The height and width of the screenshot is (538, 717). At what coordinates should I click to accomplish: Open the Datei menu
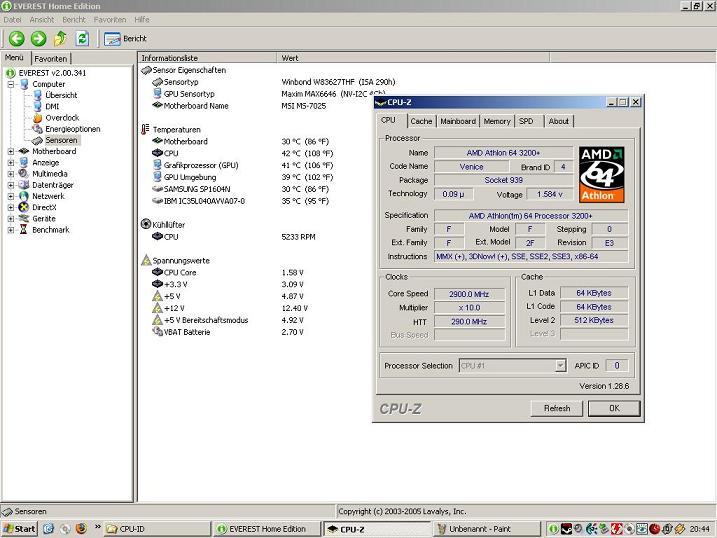pos(12,20)
